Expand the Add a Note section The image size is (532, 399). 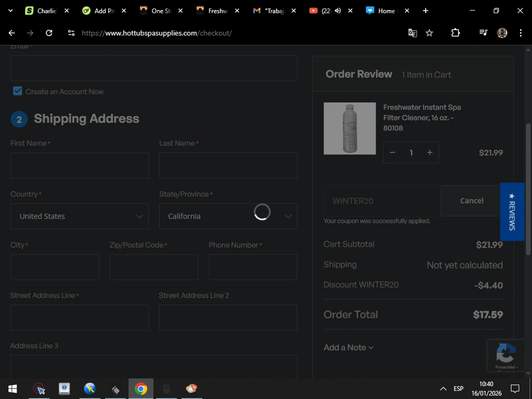click(x=348, y=348)
